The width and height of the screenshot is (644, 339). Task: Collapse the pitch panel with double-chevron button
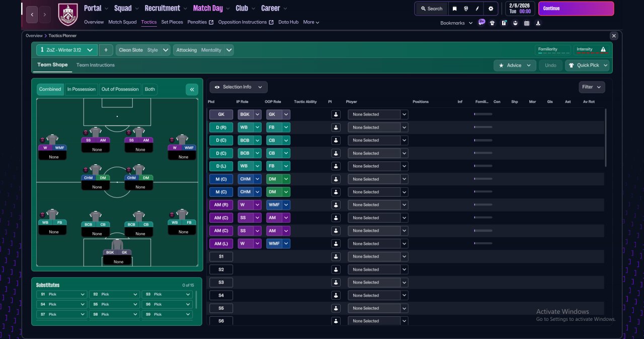(x=192, y=90)
